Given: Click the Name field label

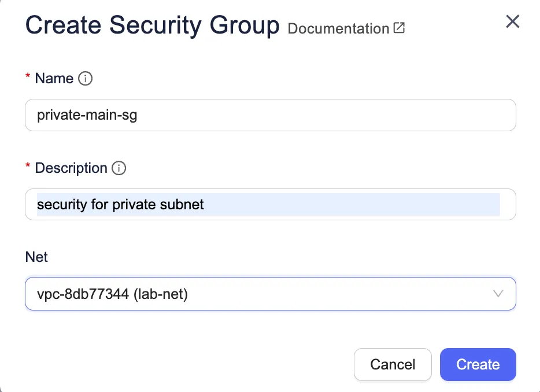Looking at the screenshot, I should click(x=54, y=79).
